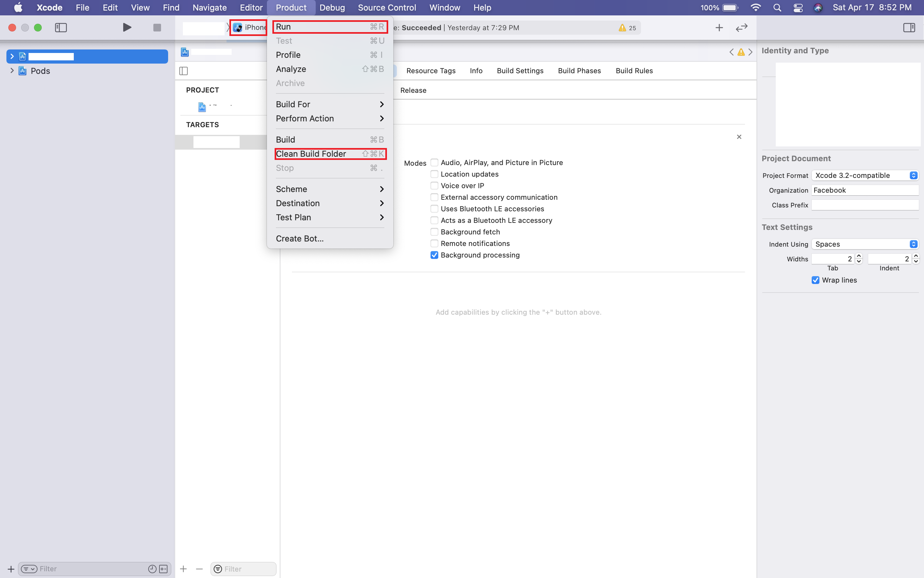Image resolution: width=924 pixels, height=578 pixels.
Task: Click the remove target minus button
Action: tap(199, 569)
